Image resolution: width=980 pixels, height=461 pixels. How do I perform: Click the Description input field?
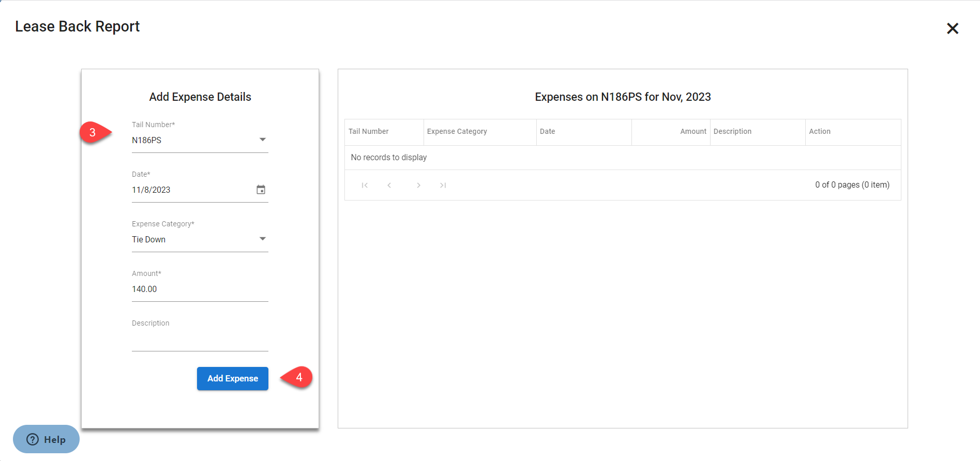(199, 340)
